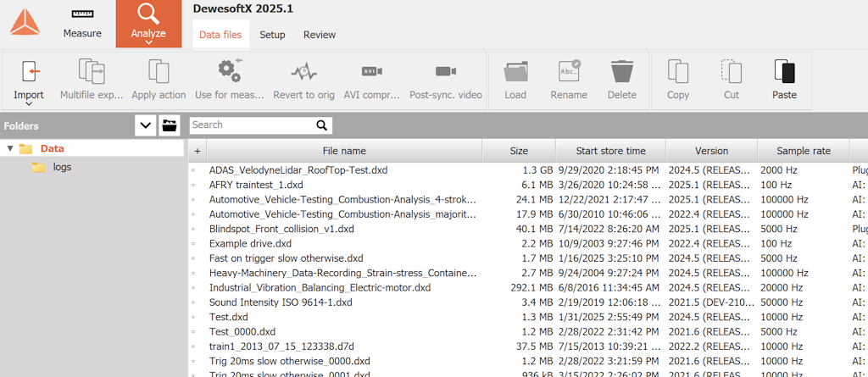Click the plus column header button
This screenshot has height=377, width=868.
click(x=198, y=151)
